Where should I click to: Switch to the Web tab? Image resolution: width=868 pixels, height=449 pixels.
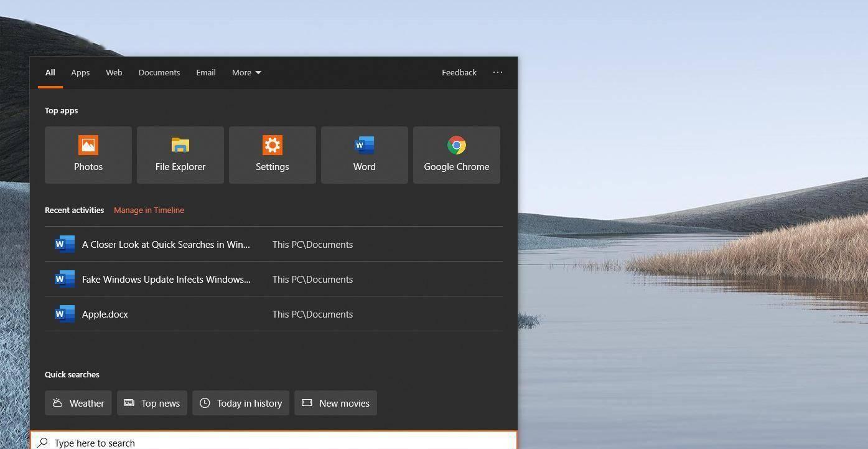click(114, 72)
